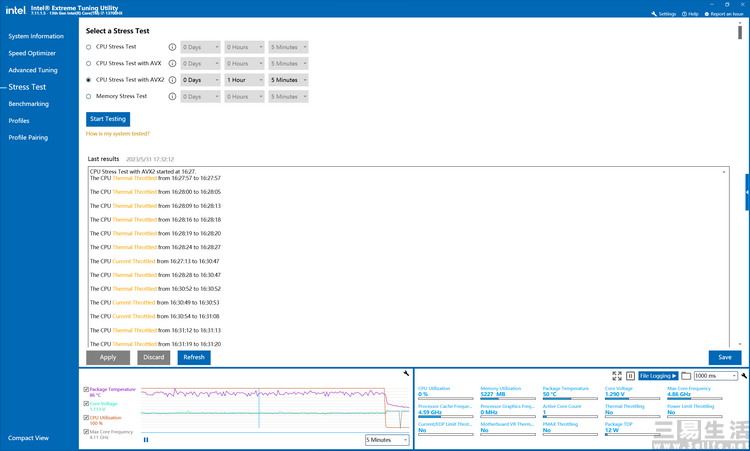Click the 'Last results' label

(103, 159)
